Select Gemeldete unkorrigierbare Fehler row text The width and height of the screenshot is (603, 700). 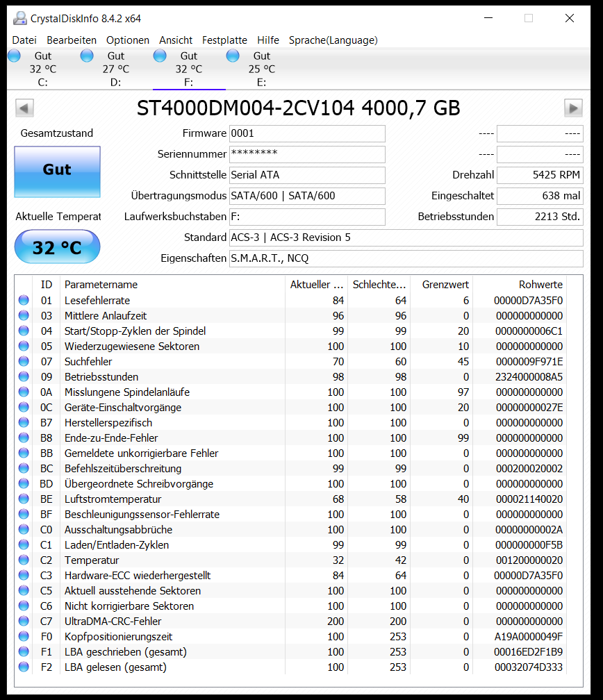(x=141, y=453)
